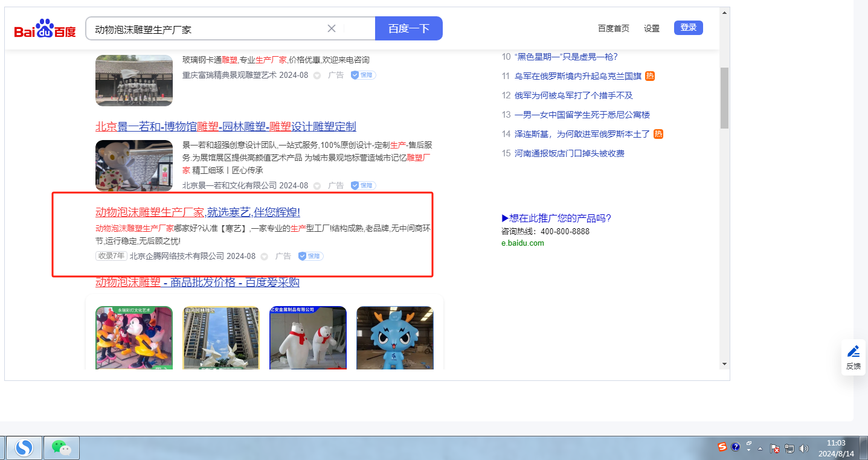Open hot search 俄军为何被乌军打了个措手不及
Viewport: 868px width, 460px height.
point(574,95)
